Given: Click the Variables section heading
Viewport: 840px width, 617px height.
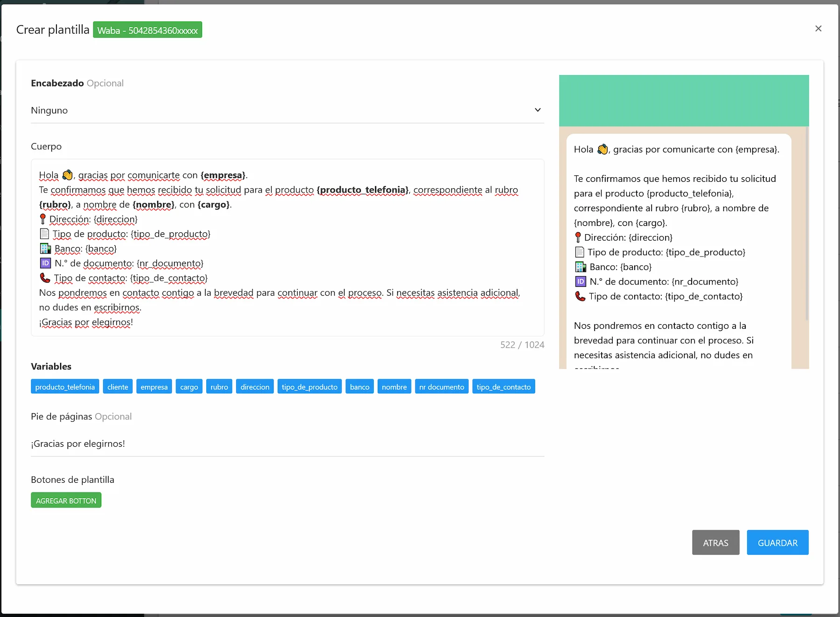Looking at the screenshot, I should 51,366.
